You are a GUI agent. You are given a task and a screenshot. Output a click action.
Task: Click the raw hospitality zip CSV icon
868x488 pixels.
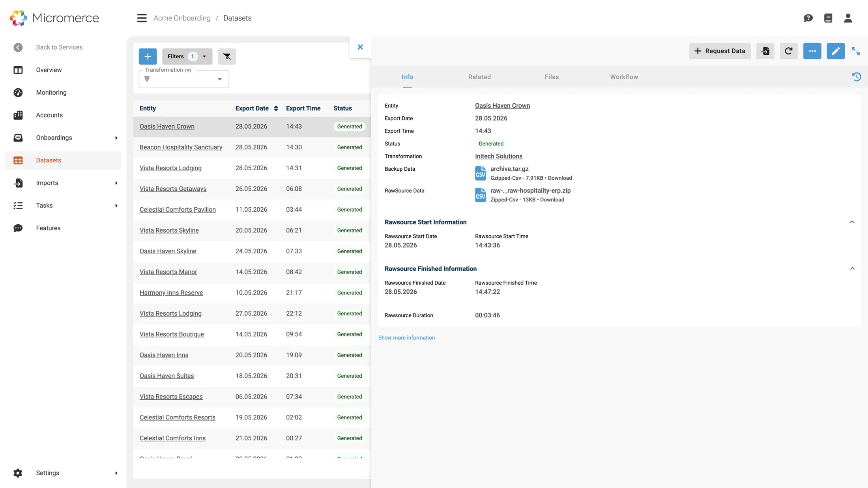[481, 195]
